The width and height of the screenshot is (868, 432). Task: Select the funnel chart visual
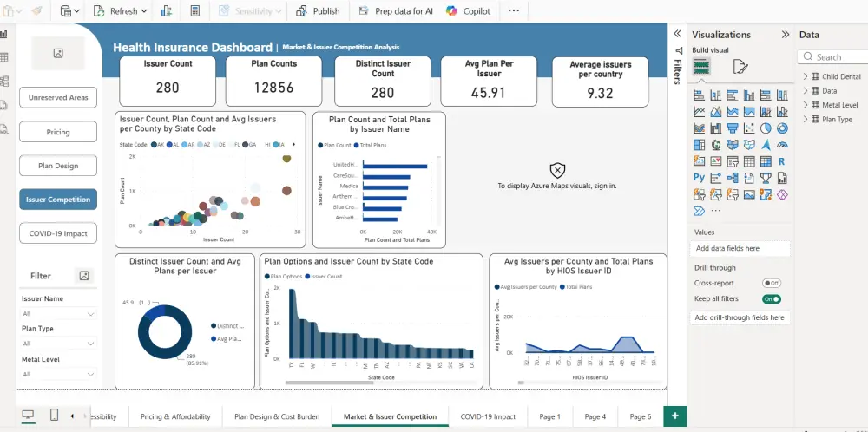[x=733, y=128]
